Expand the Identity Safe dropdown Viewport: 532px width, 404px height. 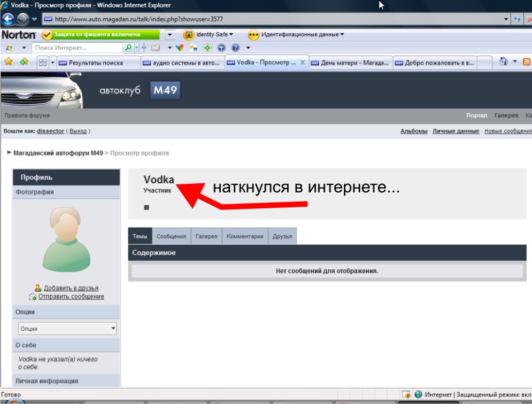pos(209,35)
